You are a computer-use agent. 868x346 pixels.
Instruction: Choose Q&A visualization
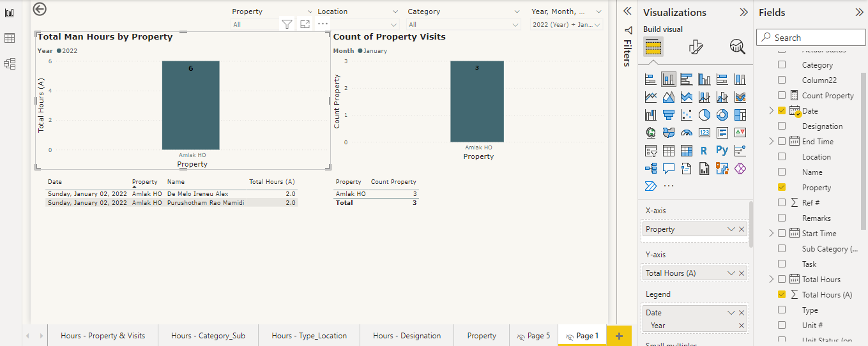coord(669,169)
